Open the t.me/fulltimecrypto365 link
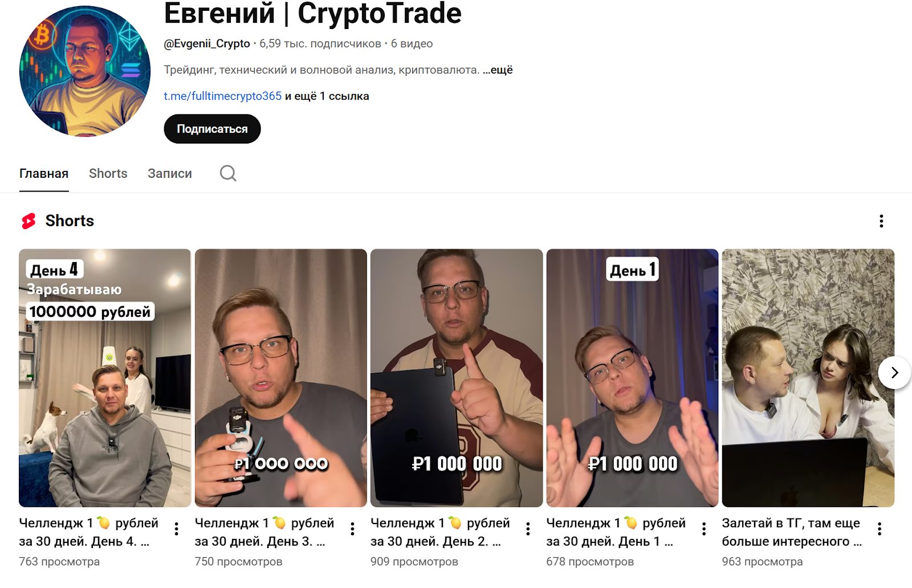912x588 pixels. [x=223, y=96]
